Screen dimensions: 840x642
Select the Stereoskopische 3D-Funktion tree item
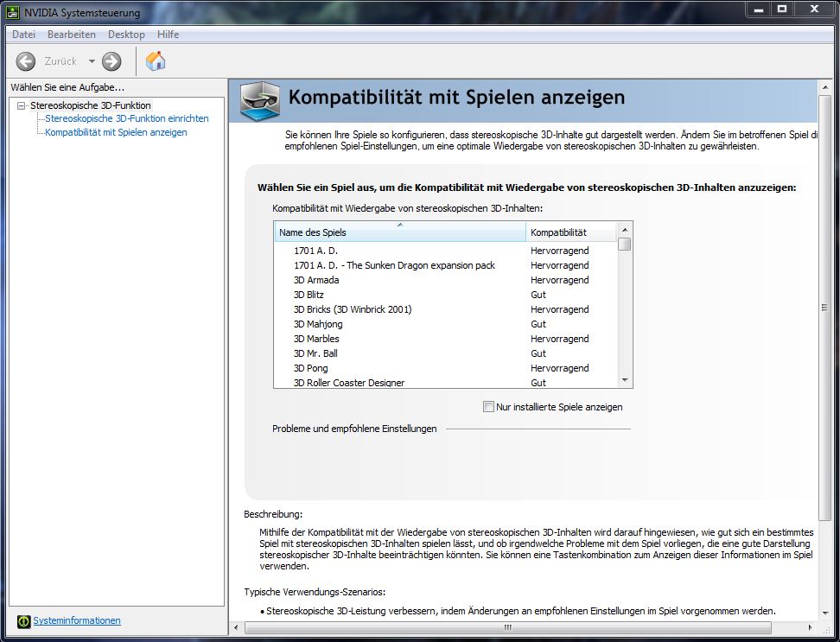(90, 105)
